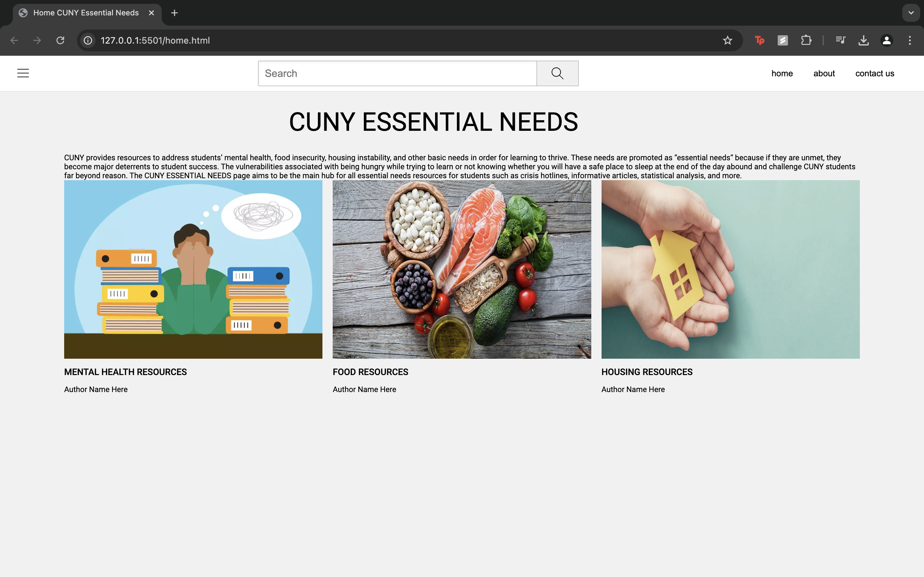Expand the tab search chevron

pos(911,13)
